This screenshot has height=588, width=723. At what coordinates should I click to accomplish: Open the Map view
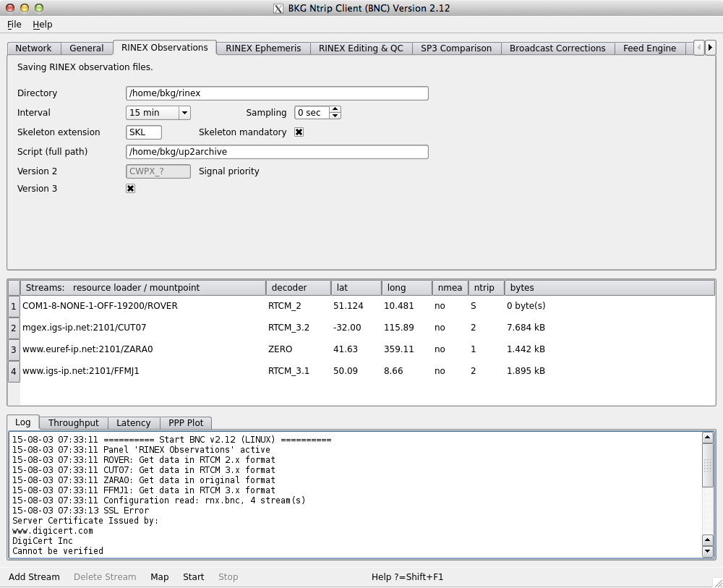tap(159, 577)
